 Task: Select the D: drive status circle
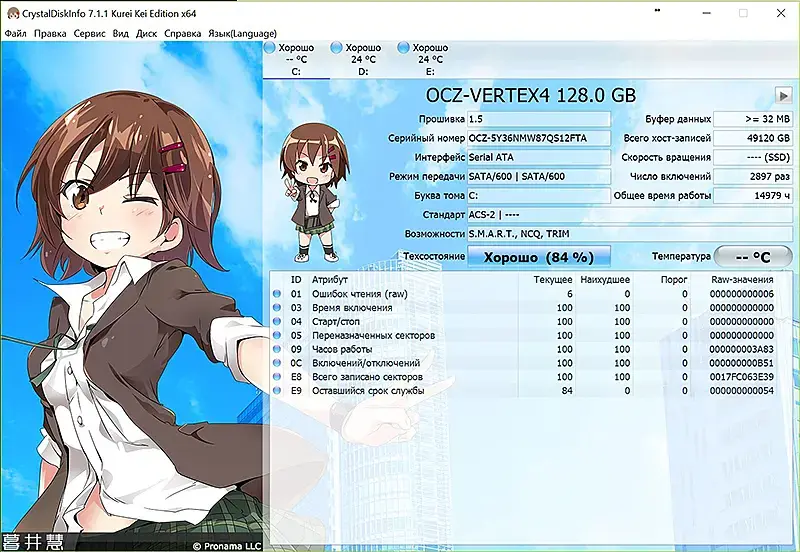pyautogui.click(x=337, y=47)
